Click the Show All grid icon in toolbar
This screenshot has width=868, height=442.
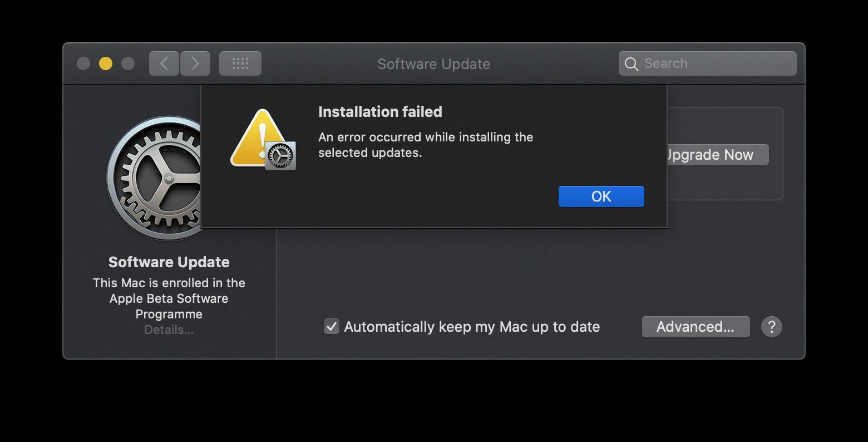pyautogui.click(x=240, y=63)
